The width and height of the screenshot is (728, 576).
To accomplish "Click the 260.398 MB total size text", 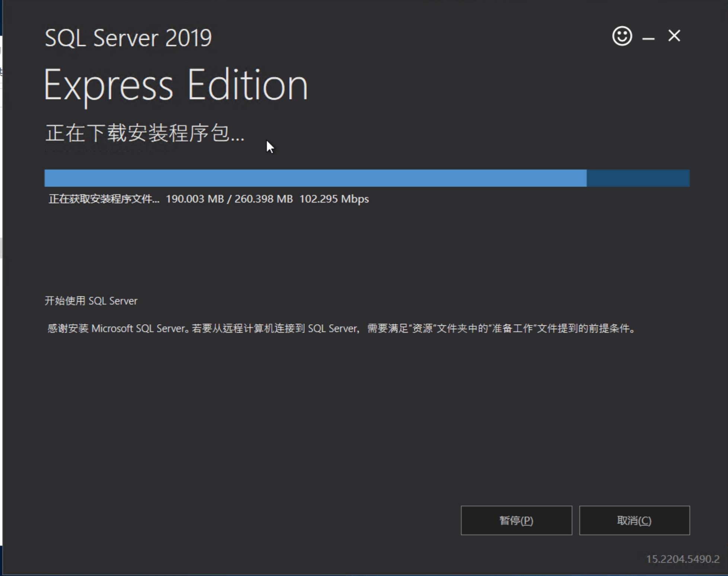I will coord(264,199).
